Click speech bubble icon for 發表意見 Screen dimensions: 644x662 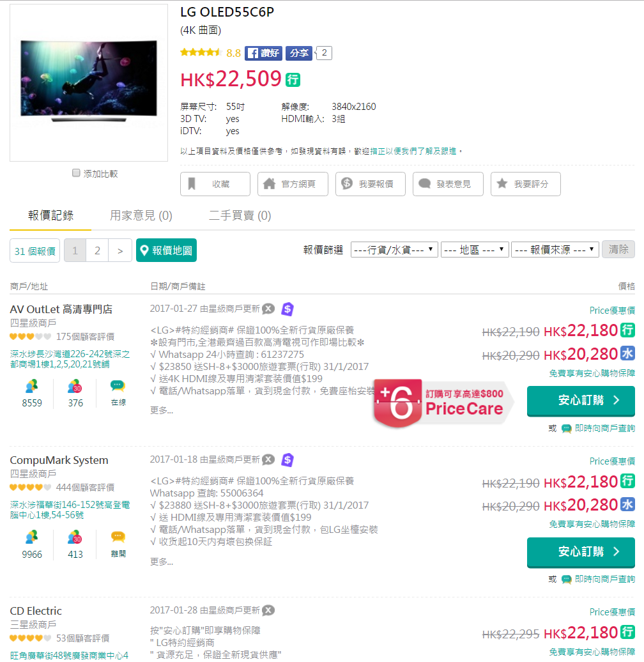425,184
